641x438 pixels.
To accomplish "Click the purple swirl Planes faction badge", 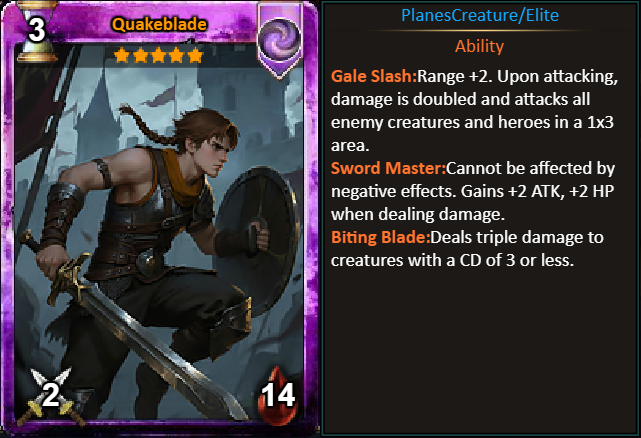I will (280, 41).
